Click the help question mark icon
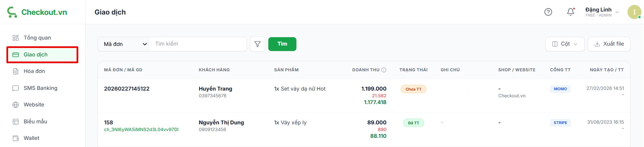644x147 pixels. click(548, 12)
